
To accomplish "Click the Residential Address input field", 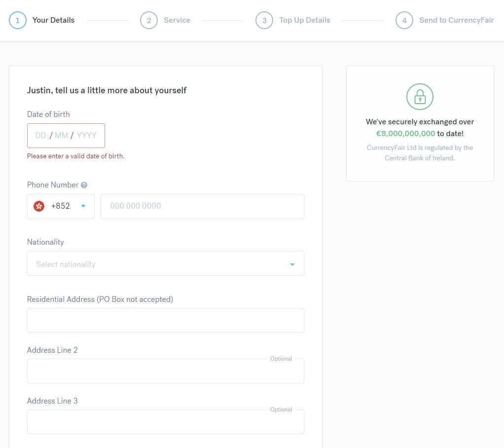I will [165, 320].
